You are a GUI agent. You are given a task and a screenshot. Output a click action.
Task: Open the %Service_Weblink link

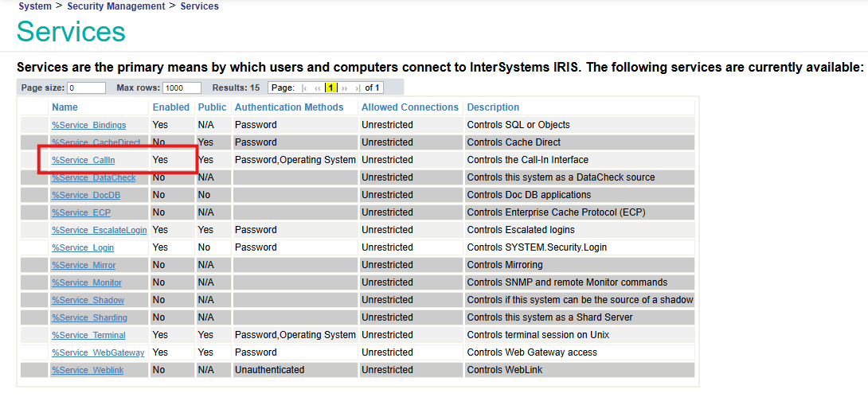[87, 370]
